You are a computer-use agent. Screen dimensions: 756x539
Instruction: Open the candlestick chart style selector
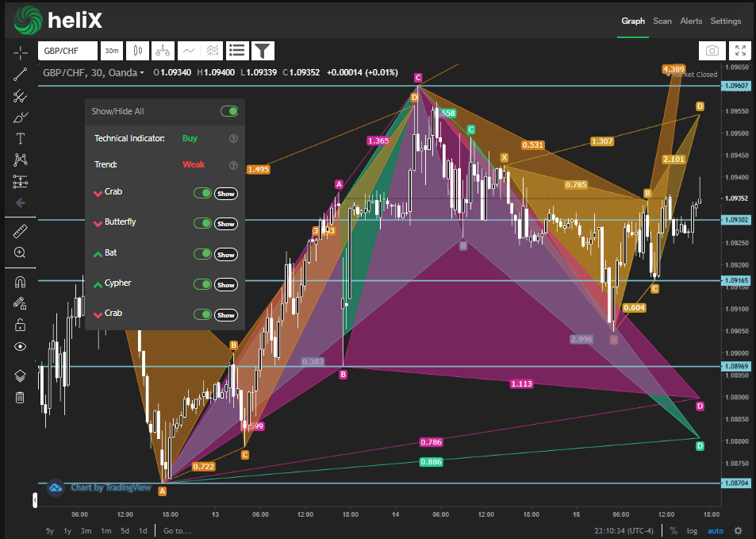136,51
